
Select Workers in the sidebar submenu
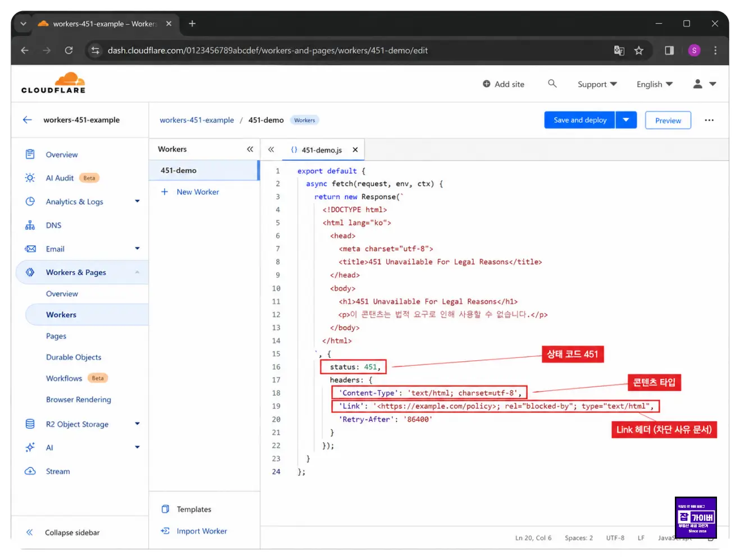[61, 315]
